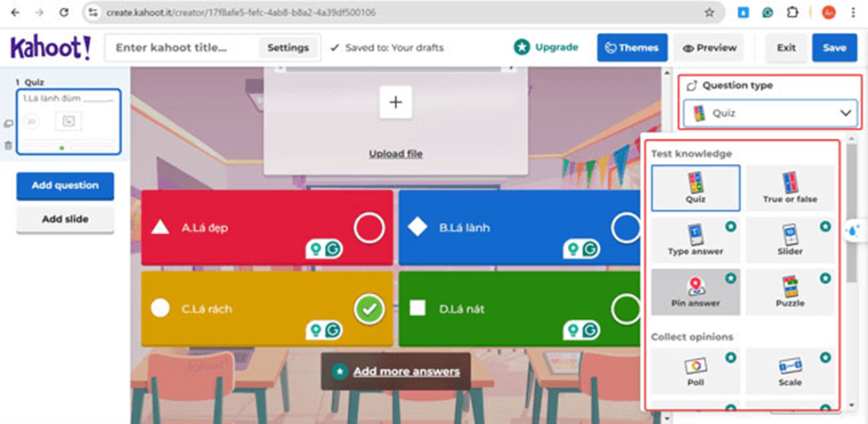Screen dimensions: 868x424
Task: Choose Puzzle question type
Action: [x=790, y=291]
